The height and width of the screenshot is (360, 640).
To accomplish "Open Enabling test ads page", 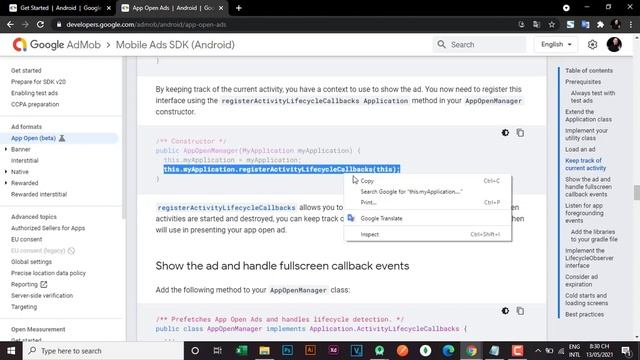I will [x=34, y=93].
